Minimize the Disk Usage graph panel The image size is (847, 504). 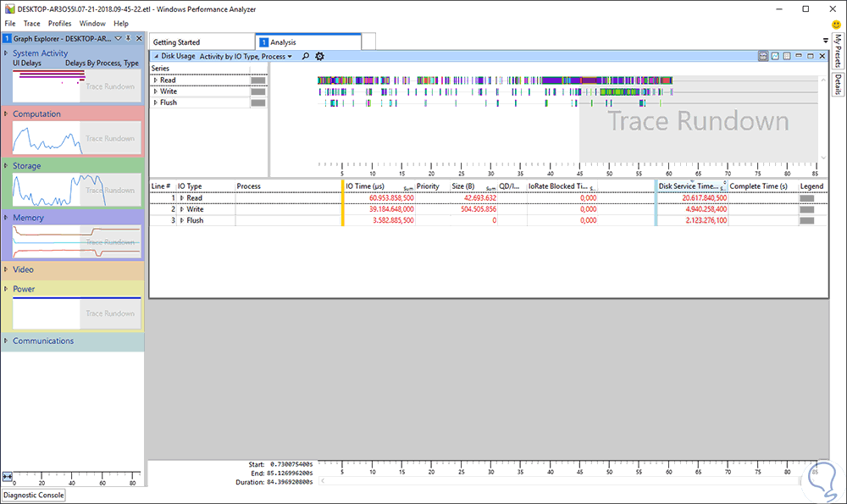pyautogui.click(x=799, y=56)
